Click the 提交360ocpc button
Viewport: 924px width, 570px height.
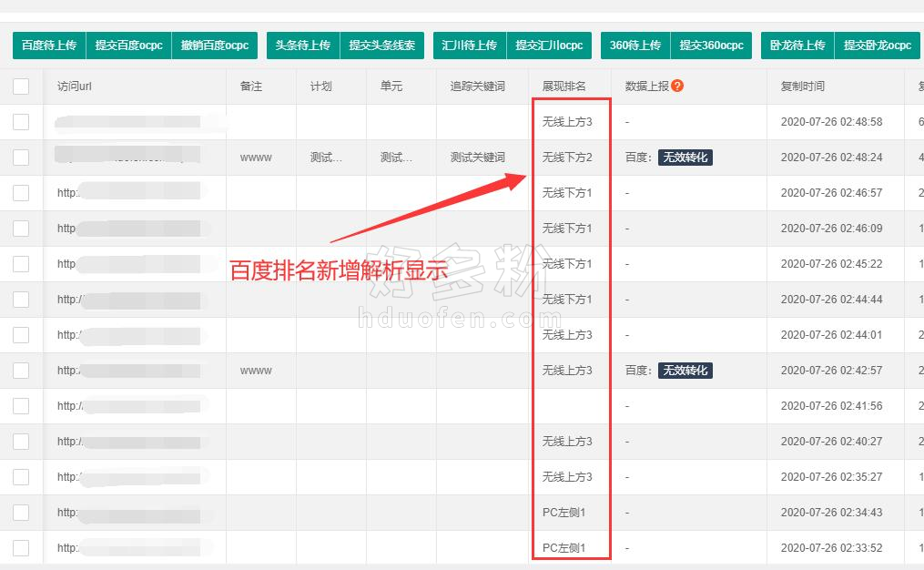711,46
